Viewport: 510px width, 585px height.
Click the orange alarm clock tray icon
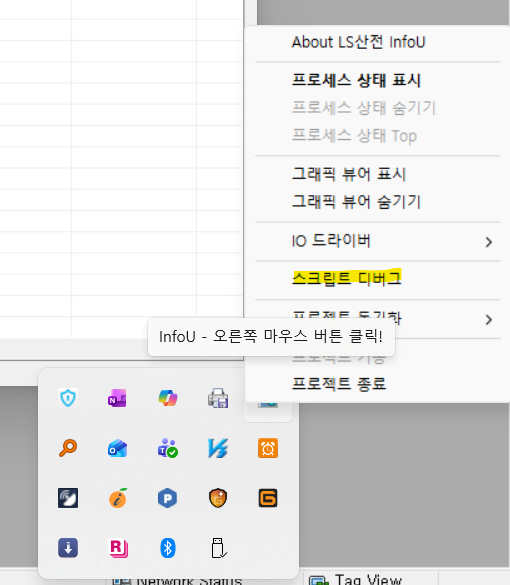[268, 448]
